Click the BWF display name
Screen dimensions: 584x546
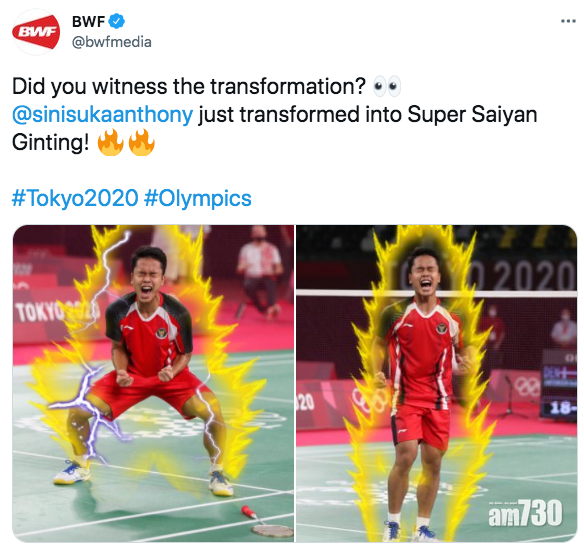89,21
